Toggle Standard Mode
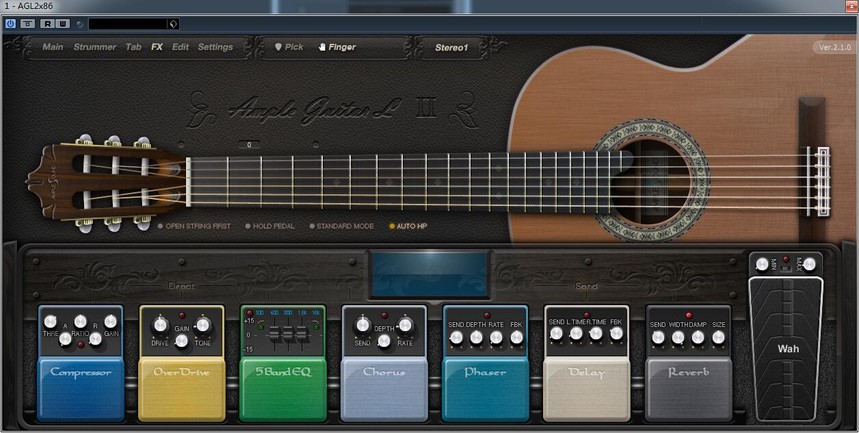The image size is (859, 433). point(341,226)
